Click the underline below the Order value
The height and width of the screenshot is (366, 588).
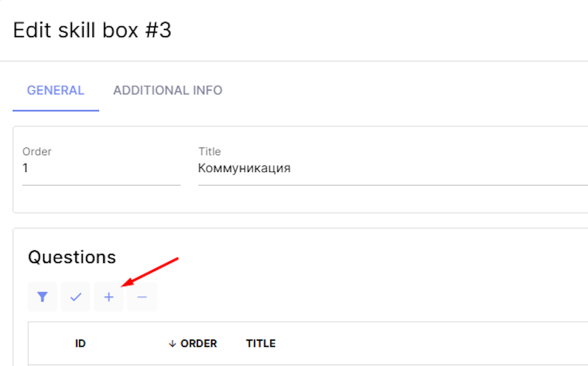[101, 184]
